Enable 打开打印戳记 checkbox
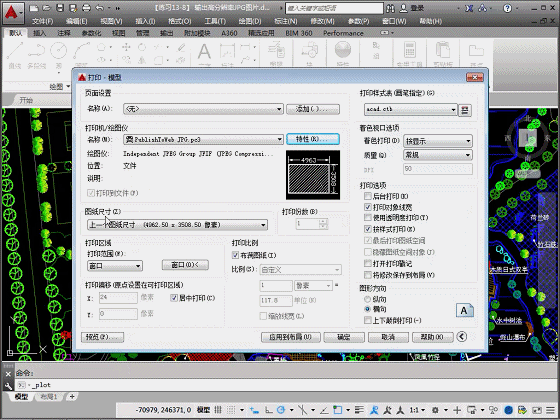The width and height of the screenshot is (560, 420). pyautogui.click(x=368, y=264)
